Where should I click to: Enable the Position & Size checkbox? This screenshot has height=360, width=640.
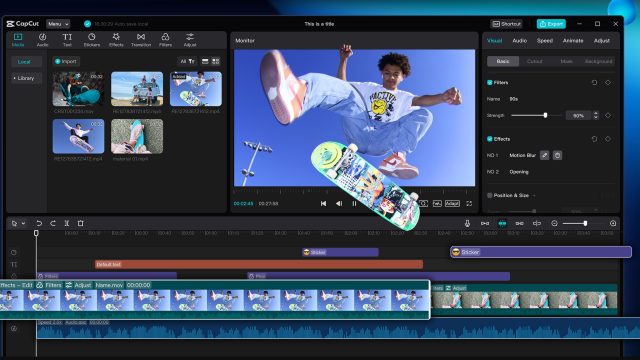489,195
